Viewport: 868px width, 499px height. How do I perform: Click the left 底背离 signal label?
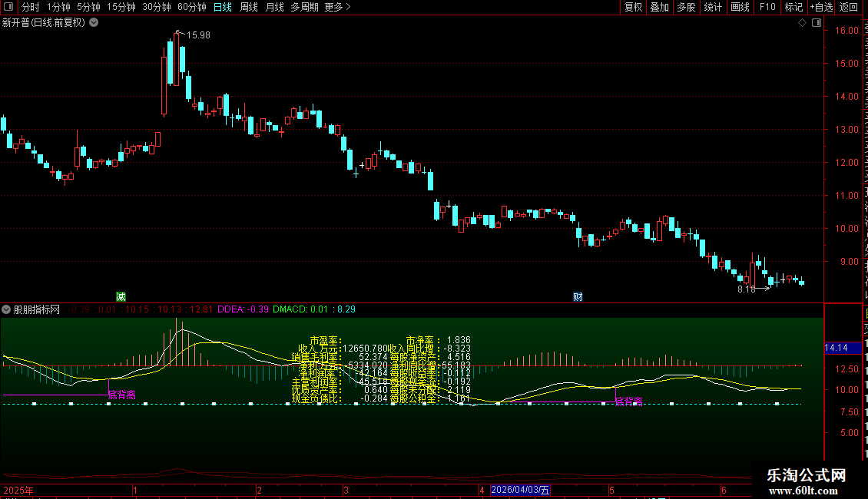[122, 395]
